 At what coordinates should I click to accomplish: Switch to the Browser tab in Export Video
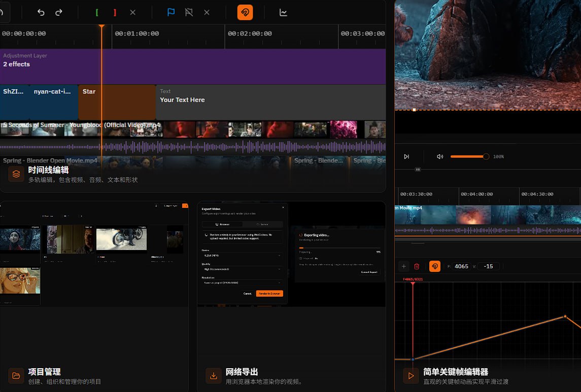click(x=222, y=224)
